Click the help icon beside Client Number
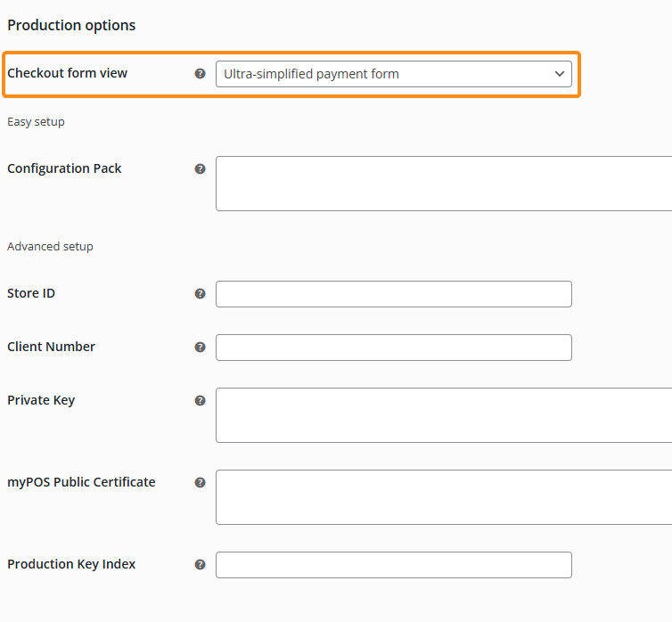The width and height of the screenshot is (672, 622). pyautogui.click(x=200, y=347)
